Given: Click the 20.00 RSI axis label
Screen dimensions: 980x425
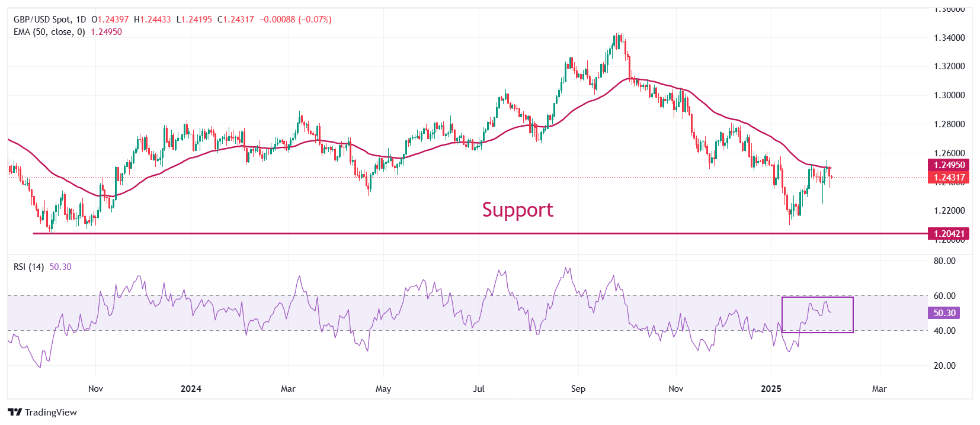Looking at the screenshot, I should click(x=944, y=366).
